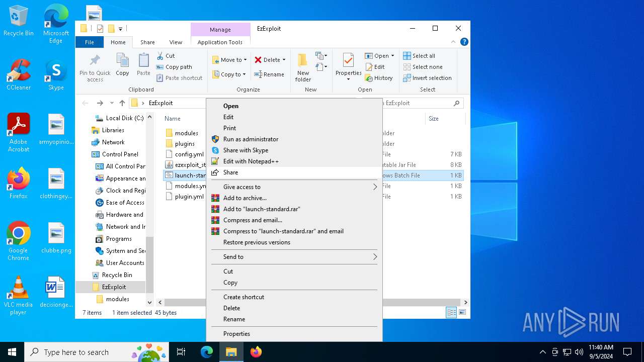
Task: Open the File ribbon tab
Action: (89, 42)
